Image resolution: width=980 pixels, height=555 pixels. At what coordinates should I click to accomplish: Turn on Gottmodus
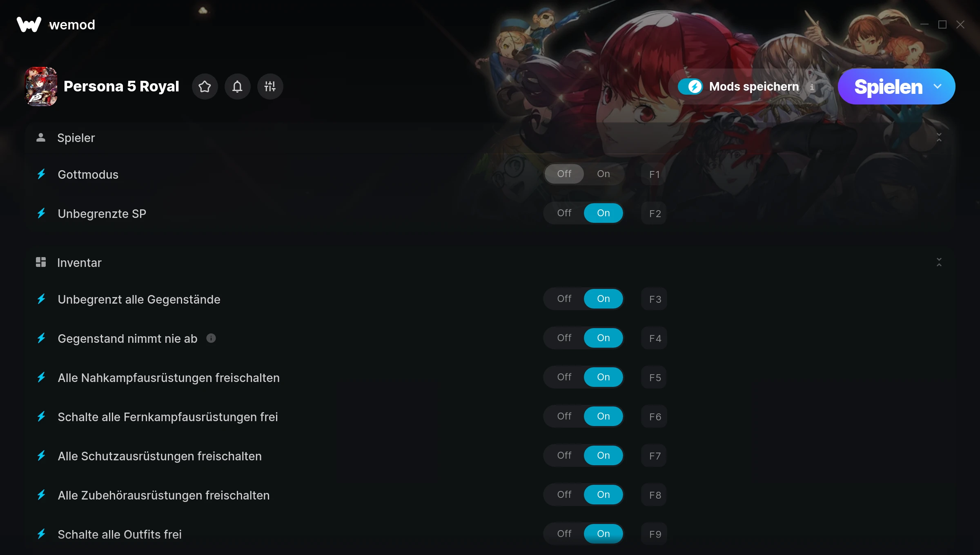pyautogui.click(x=604, y=174)
